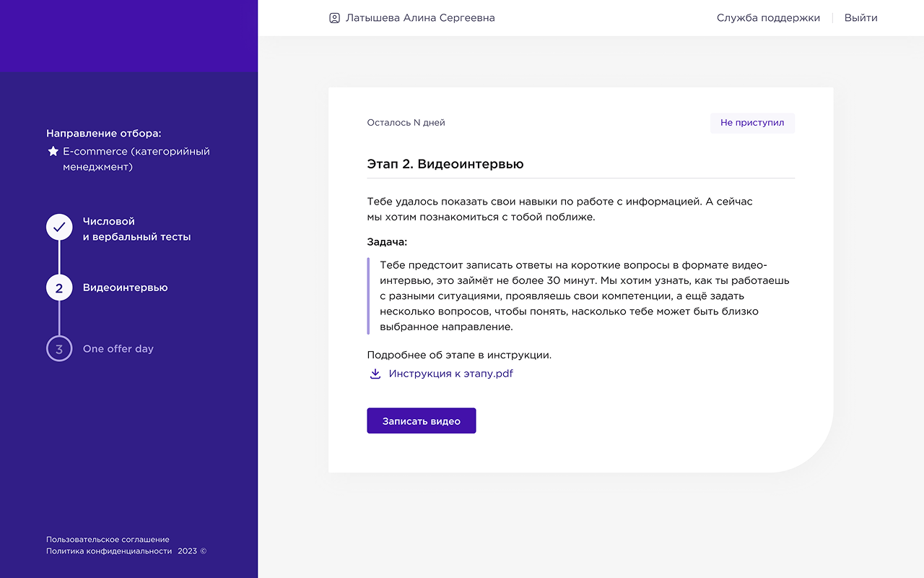Click Выйти to log out
Image resolution: width=924 pixels, height=578 pixels.
[x=860, y=18]
